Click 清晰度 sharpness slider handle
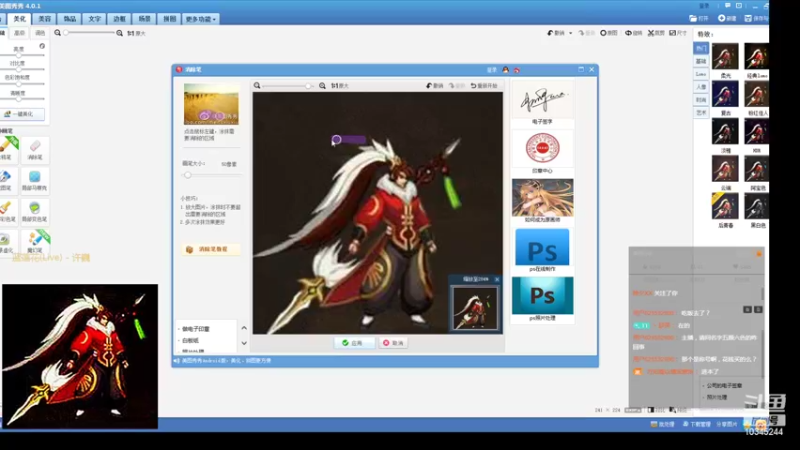The height and width of the screenshot is (450, 800). (18, 99)
